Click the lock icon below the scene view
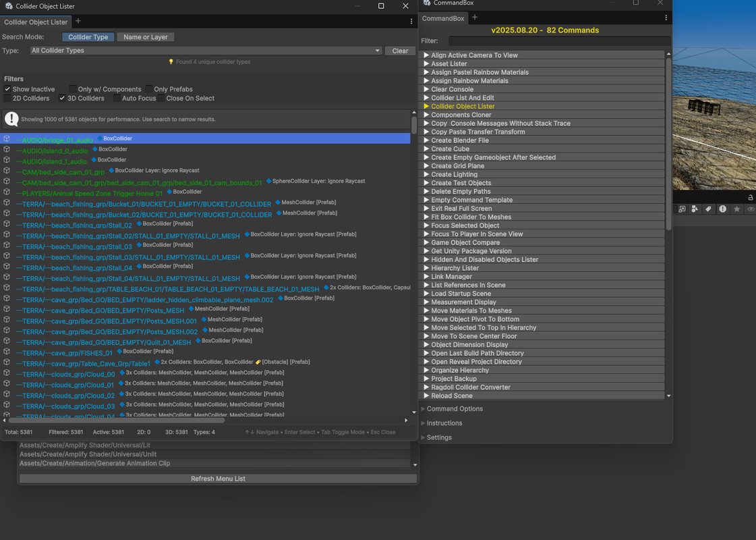The width and height of the screenshot is (756, 540). 750,197
